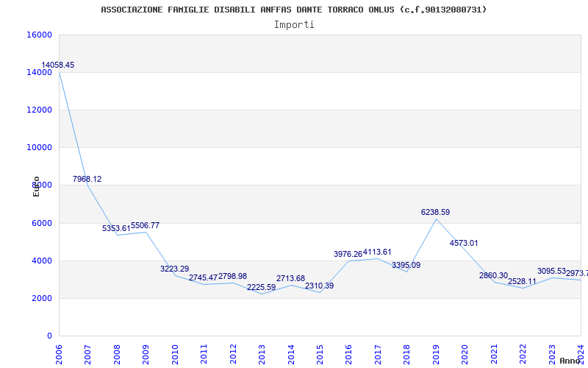Select the 10000 y-axis tick label
This screenshot has width=588, height=368.
[x=39, y=147]
